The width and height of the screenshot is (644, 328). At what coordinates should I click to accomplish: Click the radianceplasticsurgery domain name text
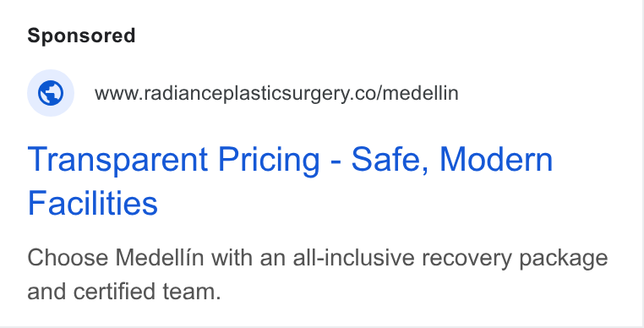(244, 94)
